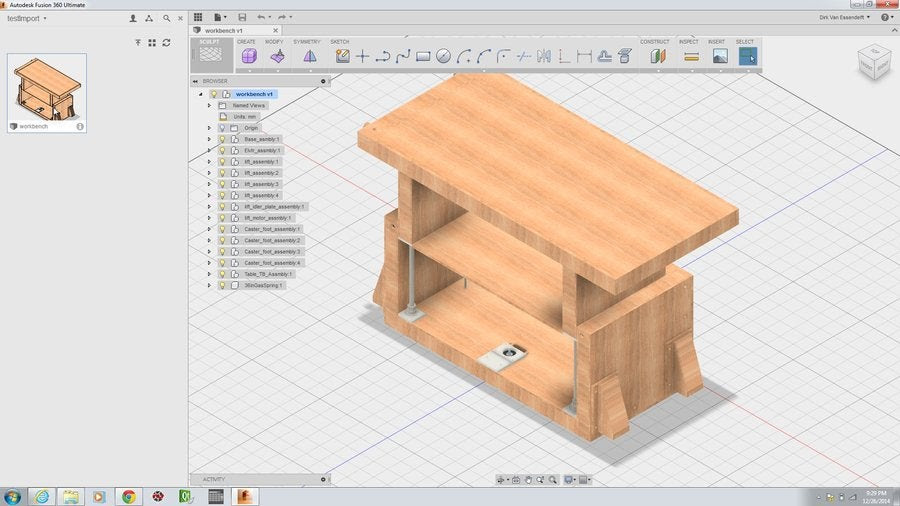The height and width of the screenshot is (506, 900).
Task: Click the Windows Start button
Action: click(x=12, y=496)
